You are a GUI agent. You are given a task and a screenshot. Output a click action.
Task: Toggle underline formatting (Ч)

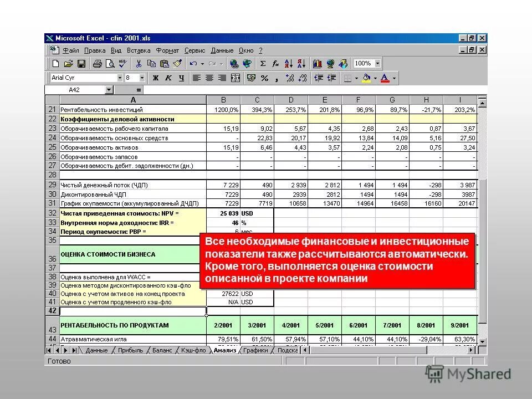[x=181, y=78]
